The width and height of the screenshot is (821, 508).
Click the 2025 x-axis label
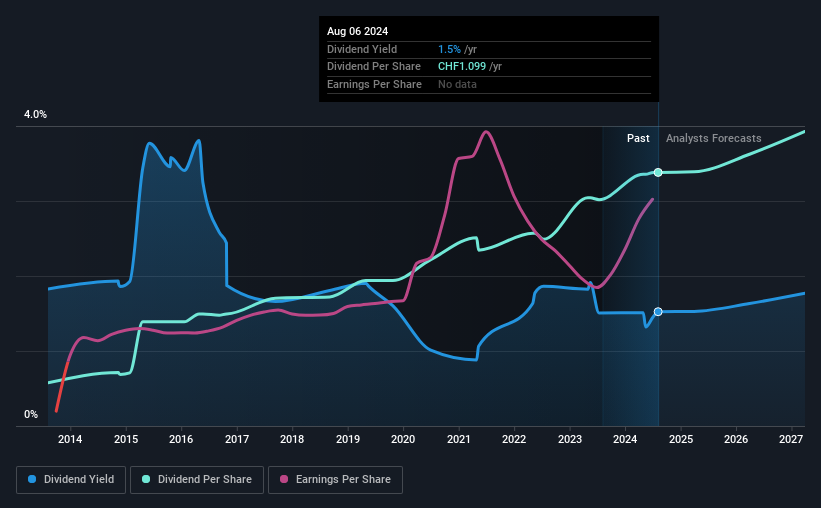pyautogui.click(x=681, y=439)
